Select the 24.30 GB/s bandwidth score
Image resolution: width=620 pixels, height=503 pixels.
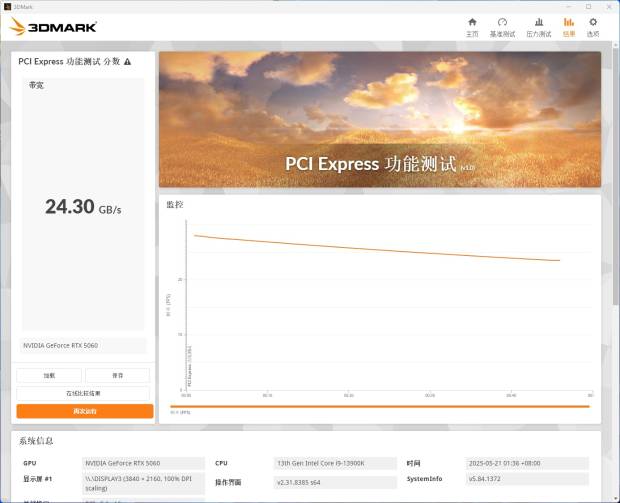coord(83,207)
